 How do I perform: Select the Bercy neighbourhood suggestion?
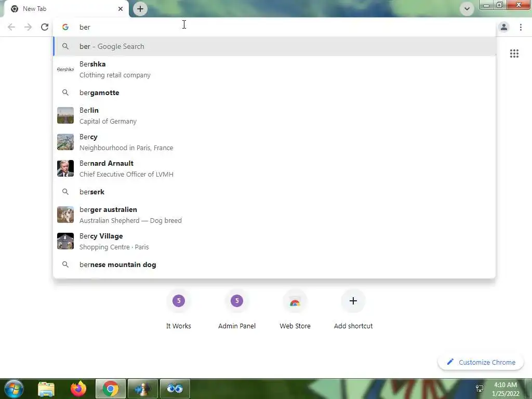275,142
